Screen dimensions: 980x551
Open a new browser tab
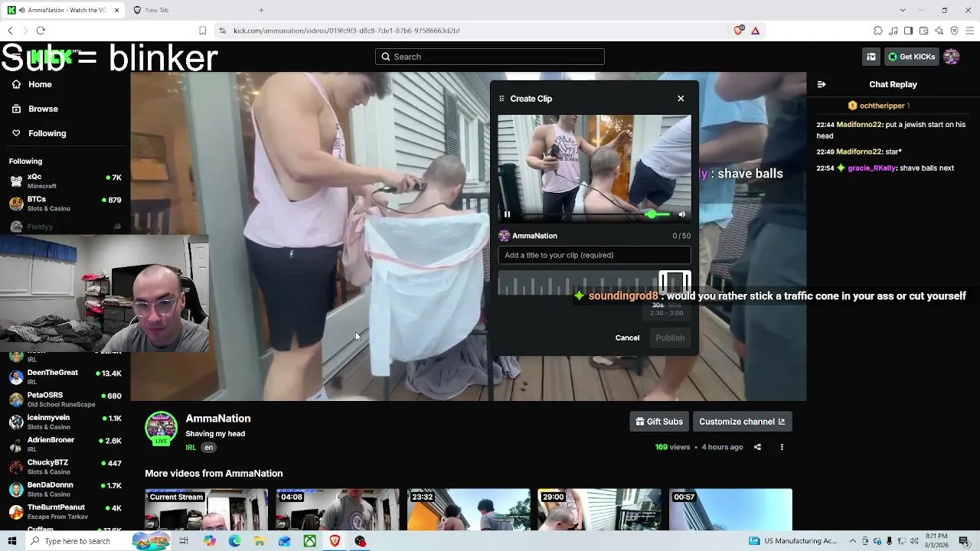pos(261,10)
